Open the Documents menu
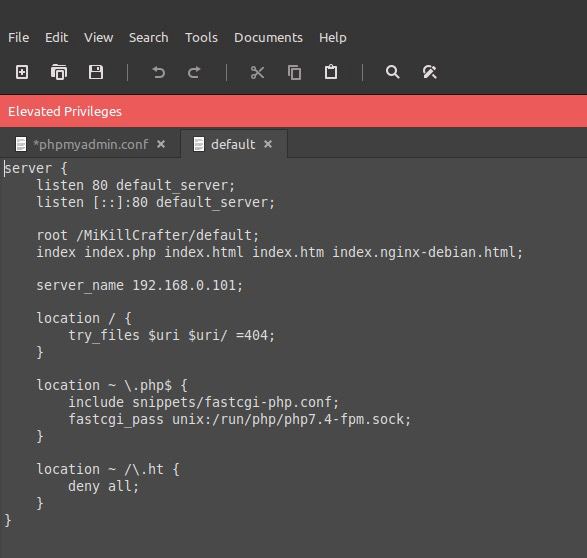Viewport: 587px width, 558px height. [268, 37]
